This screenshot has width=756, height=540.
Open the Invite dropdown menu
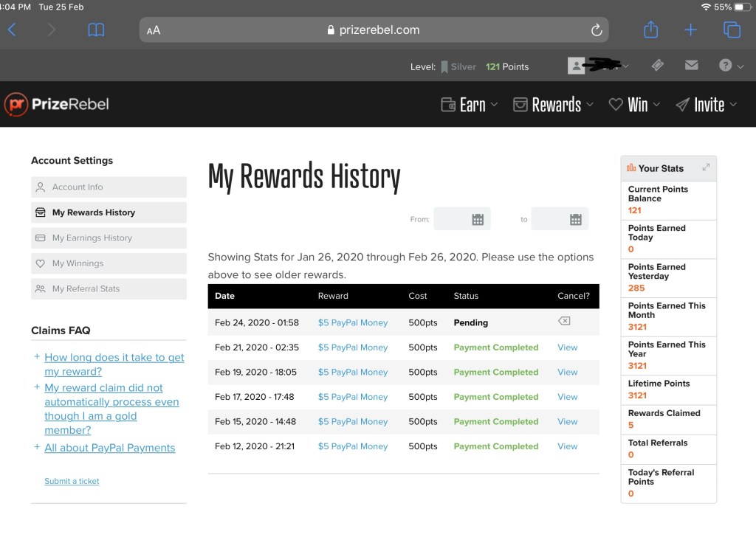click(706, 105)
